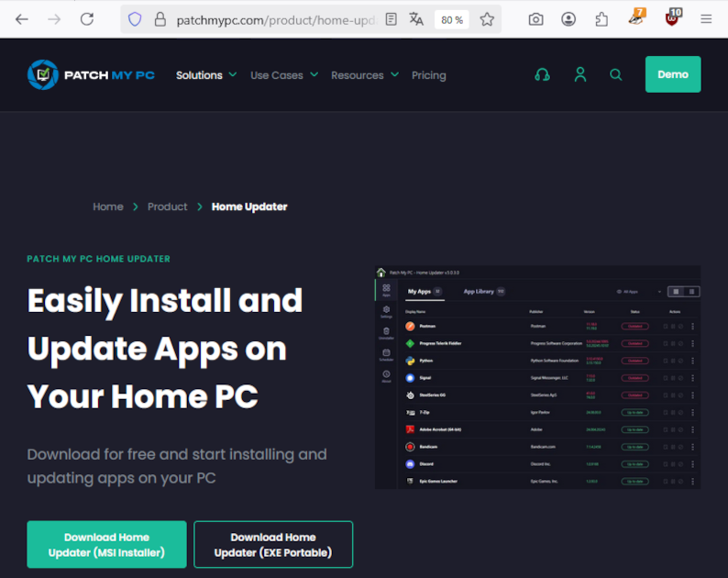Click the Home Updater breadcrumb
The width and height of the screenshot is (728, 578).
tap(249, 206)
